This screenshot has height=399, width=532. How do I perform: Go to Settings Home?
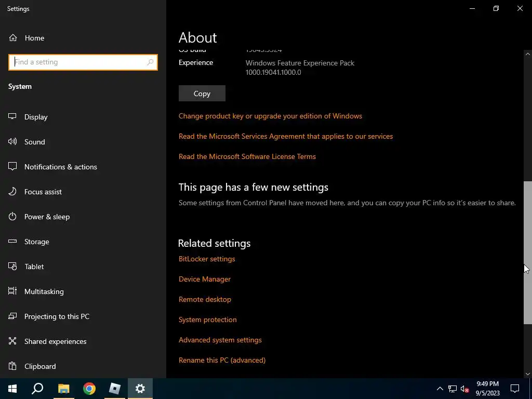coord(26,38)
